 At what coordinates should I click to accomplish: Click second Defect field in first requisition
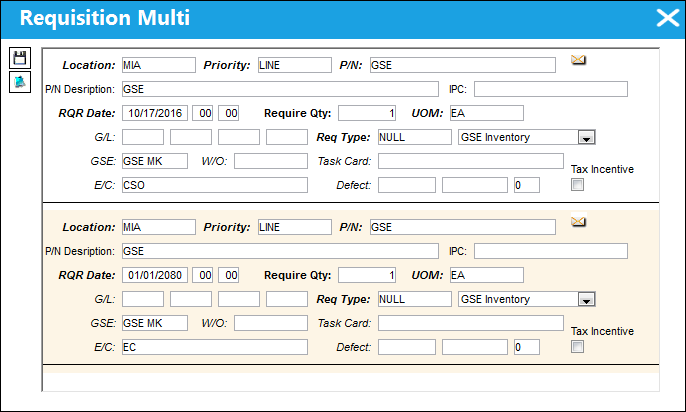click(475, 185)
